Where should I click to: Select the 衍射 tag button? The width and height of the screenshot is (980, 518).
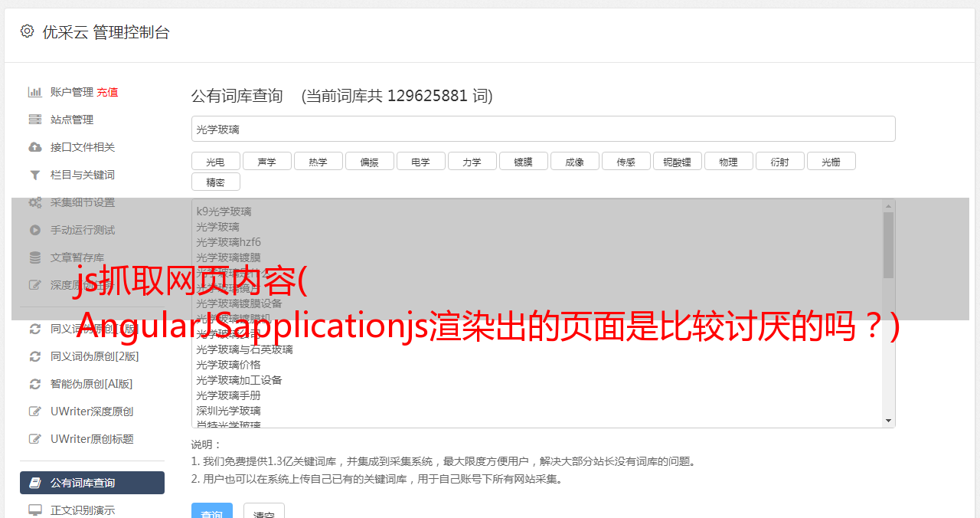(779, 161)
